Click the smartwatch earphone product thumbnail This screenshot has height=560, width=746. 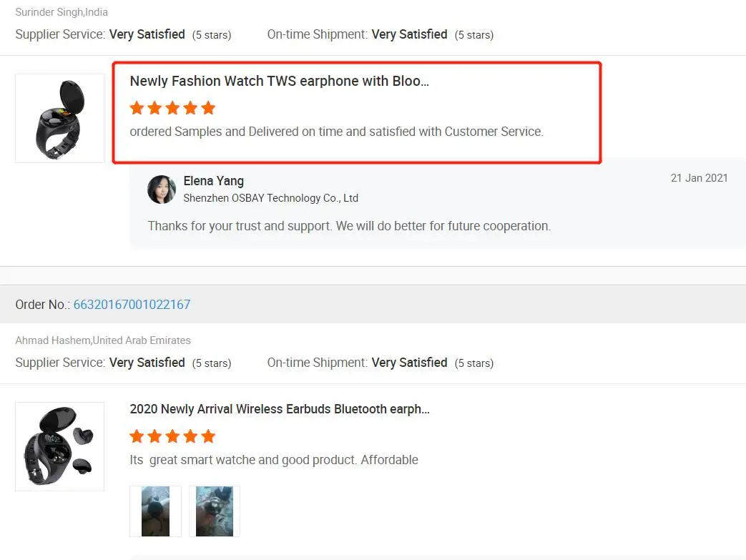[x=59, y=118]
